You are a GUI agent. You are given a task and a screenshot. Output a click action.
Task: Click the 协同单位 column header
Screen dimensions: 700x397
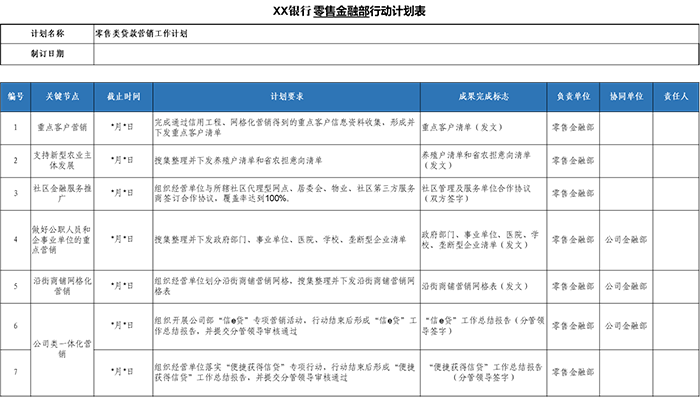(626, 96)
